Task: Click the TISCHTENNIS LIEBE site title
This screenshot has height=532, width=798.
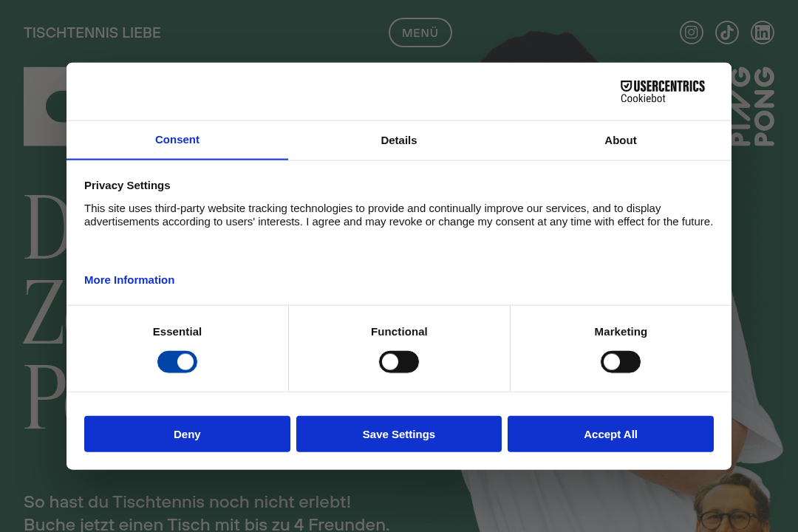Action: coord(92,33)
